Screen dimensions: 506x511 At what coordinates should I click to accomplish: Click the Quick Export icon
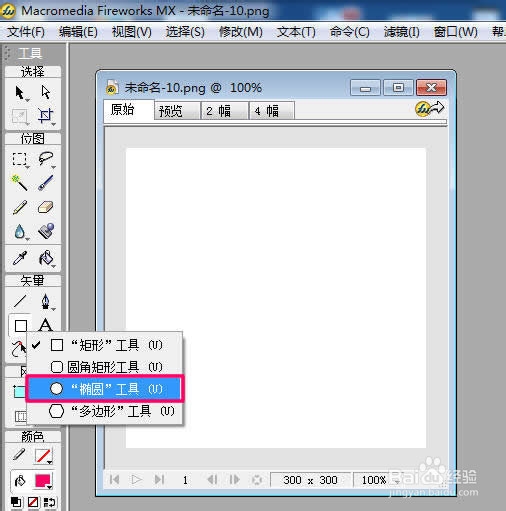(x=429, y=109)
